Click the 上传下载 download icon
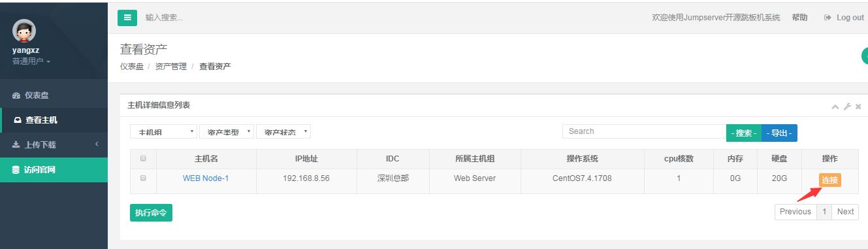 click(16, 145)
